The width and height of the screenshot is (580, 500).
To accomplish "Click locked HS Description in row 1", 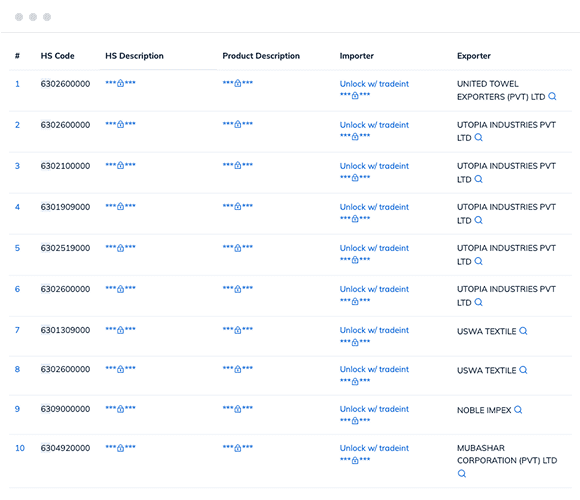I will [x=120, y=83].
